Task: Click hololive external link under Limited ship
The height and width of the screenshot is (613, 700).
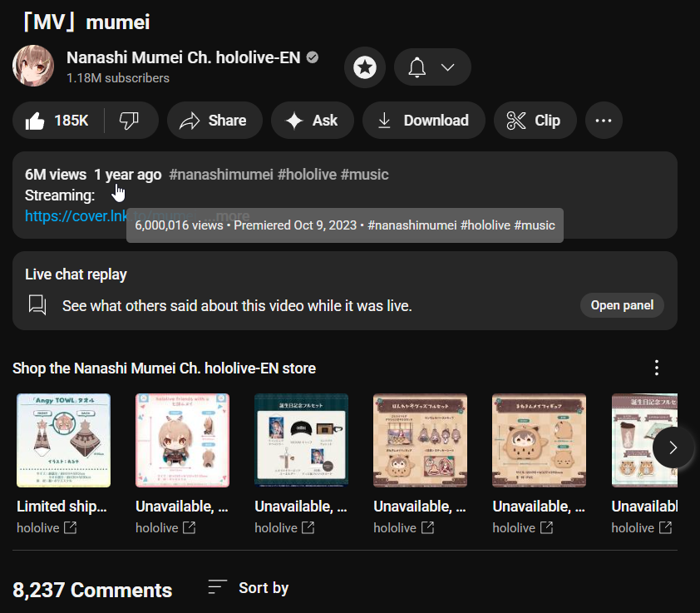Action: pos(47,527)
